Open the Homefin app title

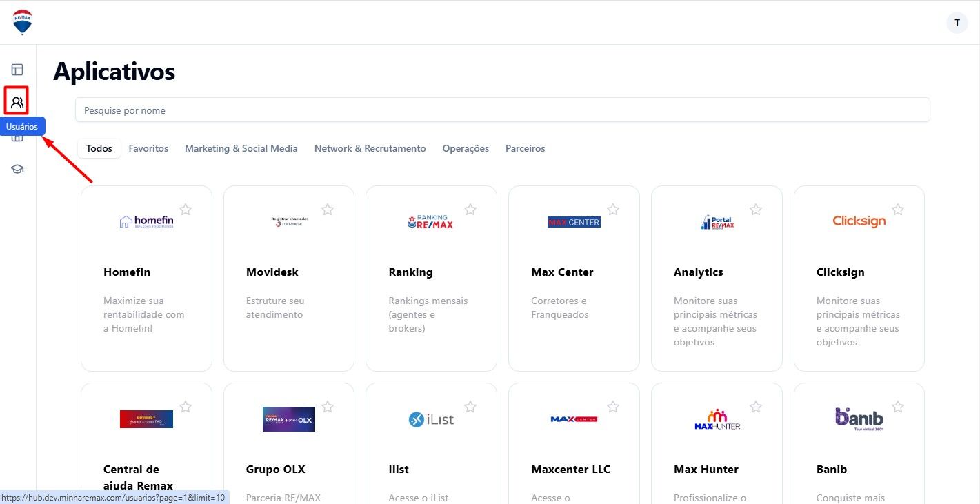127,272
